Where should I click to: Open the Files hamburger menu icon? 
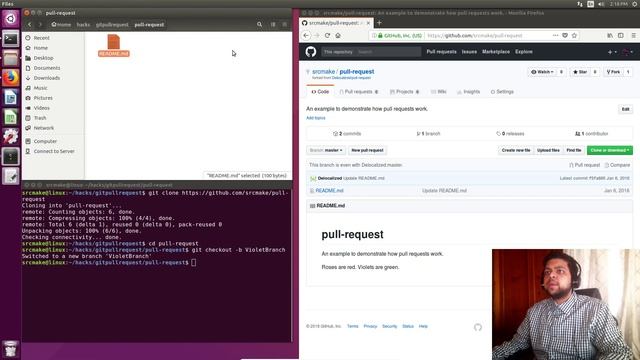coord(285,24)
